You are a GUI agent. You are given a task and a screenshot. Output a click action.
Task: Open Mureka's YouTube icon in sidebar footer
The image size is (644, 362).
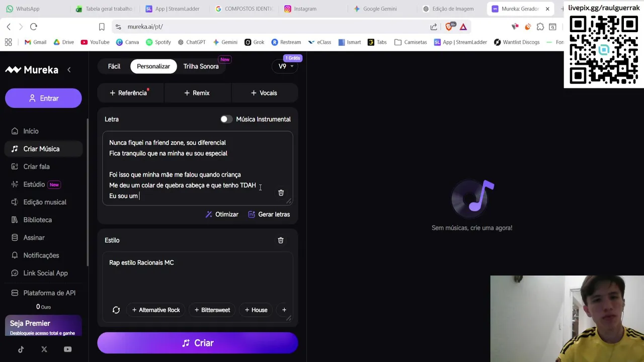[67, 349]
